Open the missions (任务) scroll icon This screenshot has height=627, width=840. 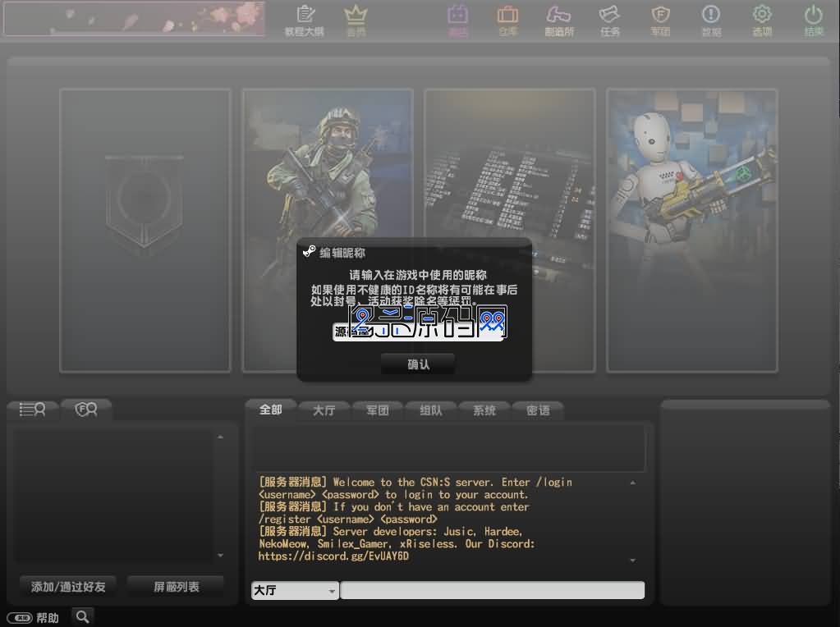[x=609, y=21]
